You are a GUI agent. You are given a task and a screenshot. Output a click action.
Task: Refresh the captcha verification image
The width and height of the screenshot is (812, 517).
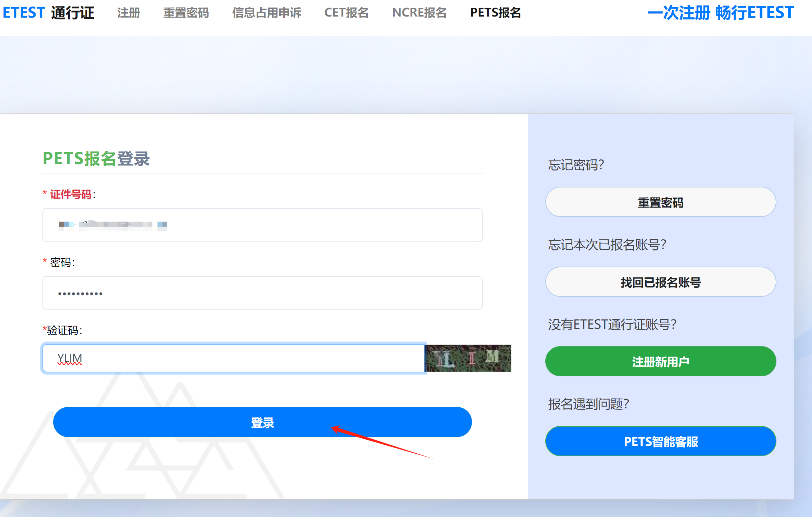[x=468, y=358]
